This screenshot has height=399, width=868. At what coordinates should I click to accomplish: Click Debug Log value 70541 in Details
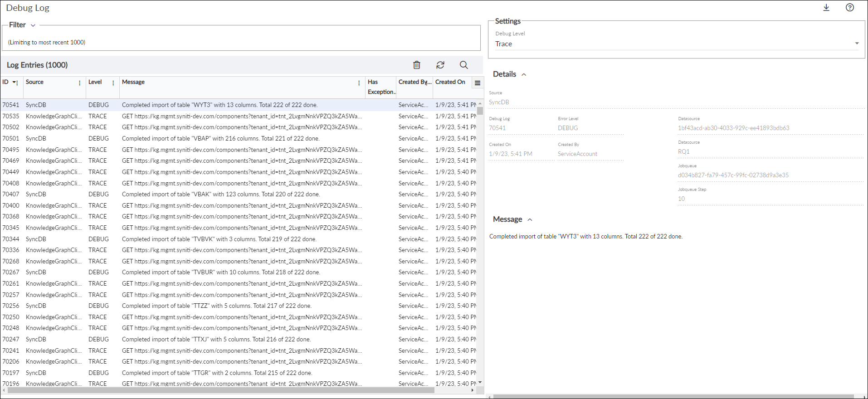[497, 128]
